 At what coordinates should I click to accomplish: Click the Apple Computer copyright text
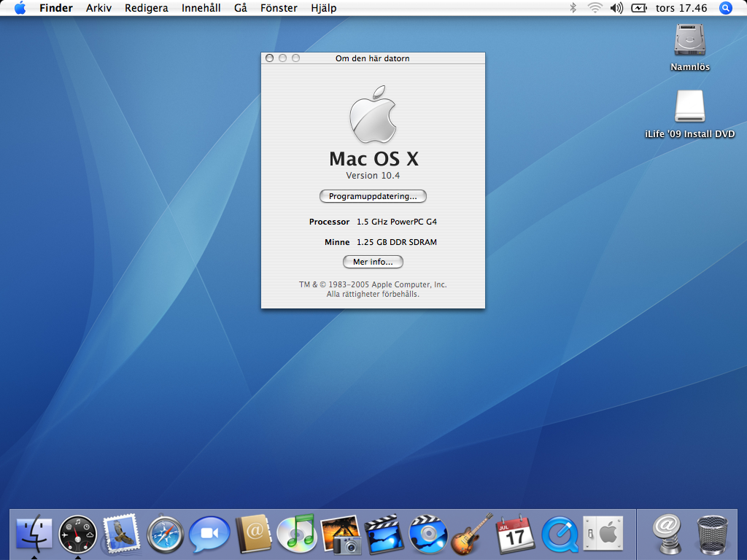[x=373, y=289]
